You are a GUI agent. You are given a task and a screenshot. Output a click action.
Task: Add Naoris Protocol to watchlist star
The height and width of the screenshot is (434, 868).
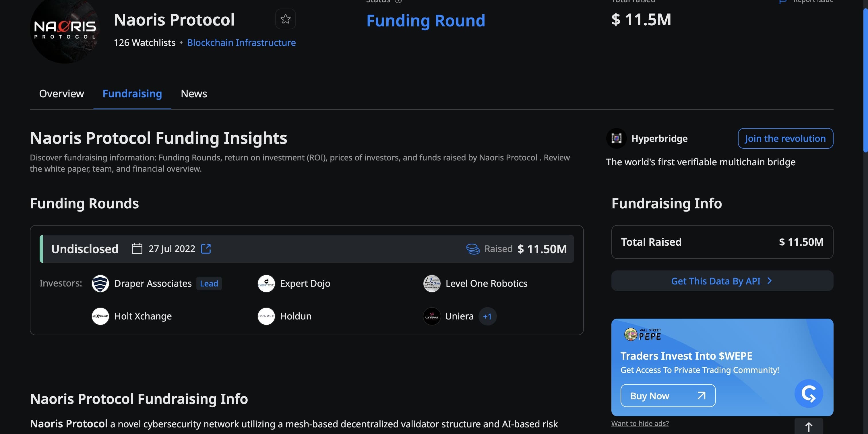tap(285, 19)
